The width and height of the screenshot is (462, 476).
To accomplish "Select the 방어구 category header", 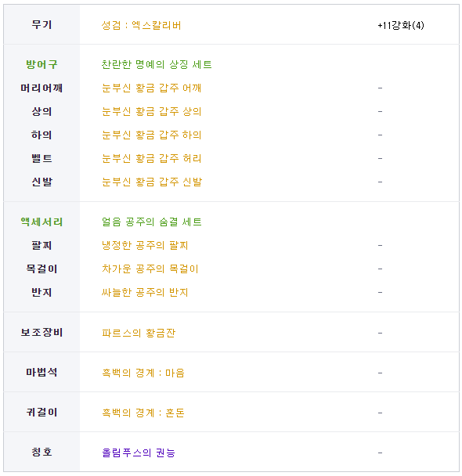I will pyautogui.click(x=42, y=64).
